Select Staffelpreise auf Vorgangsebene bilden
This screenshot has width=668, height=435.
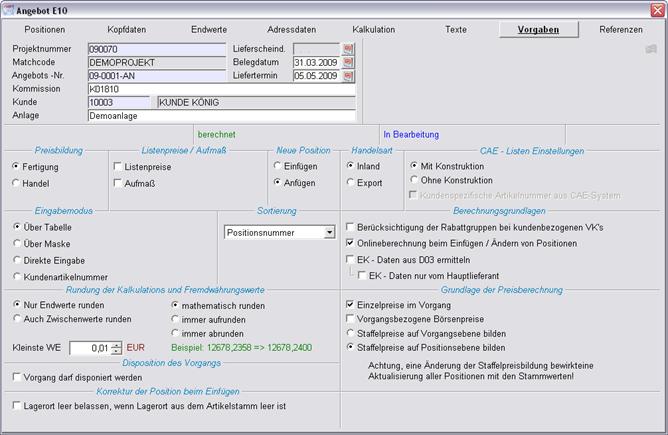[350, 333]
